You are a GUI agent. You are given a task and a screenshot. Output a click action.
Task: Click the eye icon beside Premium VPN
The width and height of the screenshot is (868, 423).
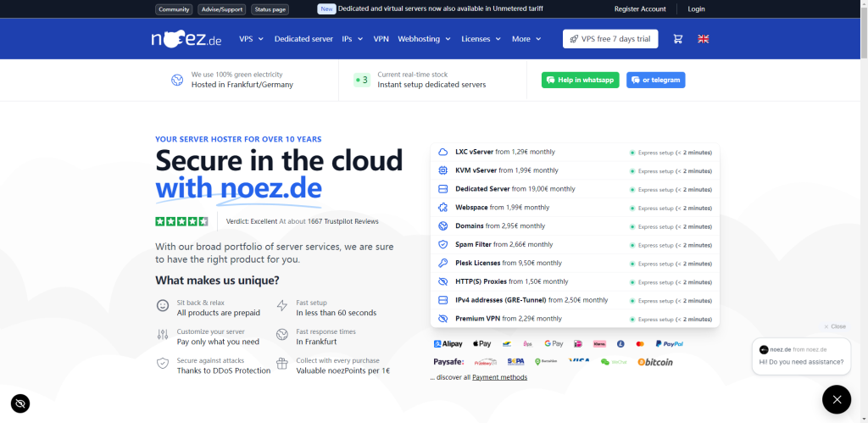442,319
